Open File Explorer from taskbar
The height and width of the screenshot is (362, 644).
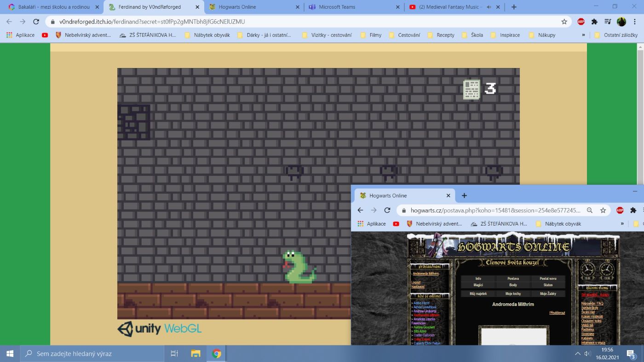195,354
